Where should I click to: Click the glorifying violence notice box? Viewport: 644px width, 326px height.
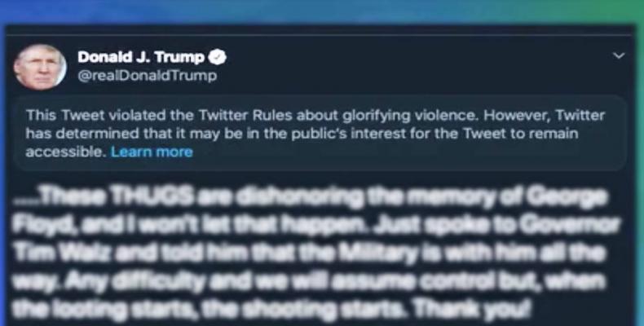(320, 134)
